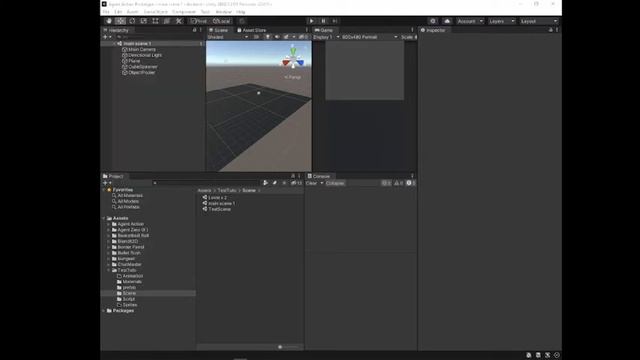Open custom editor tools icon
The width and height of the screenshot is (640, 360).
(x=179, y=21)
